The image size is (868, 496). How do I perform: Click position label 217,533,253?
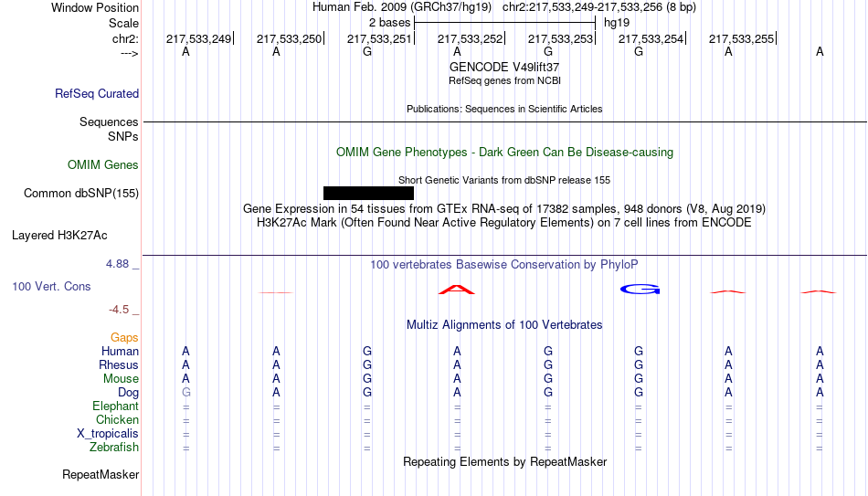point(560,38)
